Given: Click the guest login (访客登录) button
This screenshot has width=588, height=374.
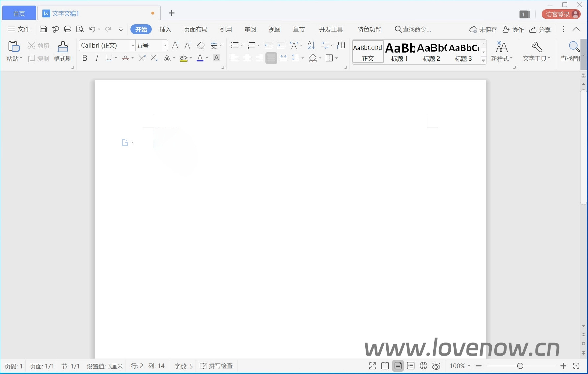Looking at the screenshot, I should [561, 14].
